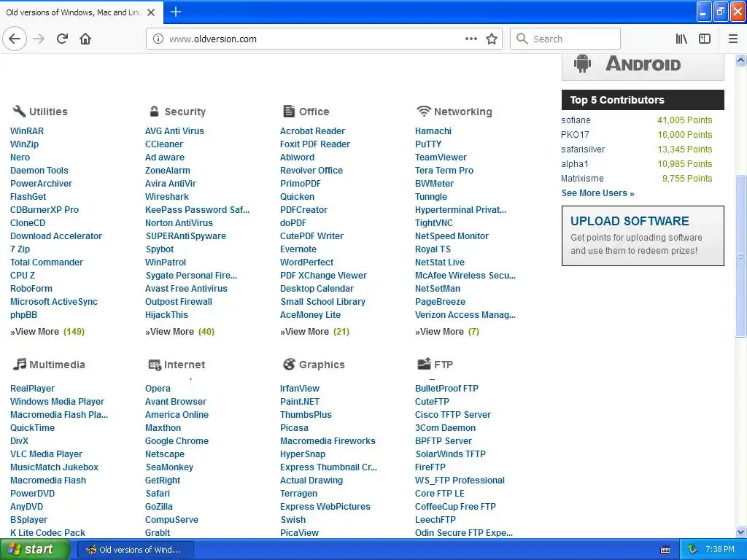Viewport: 747px width, 560px height.
Task: Click the system tray icon beside the clock
Action: click(692, 550)
